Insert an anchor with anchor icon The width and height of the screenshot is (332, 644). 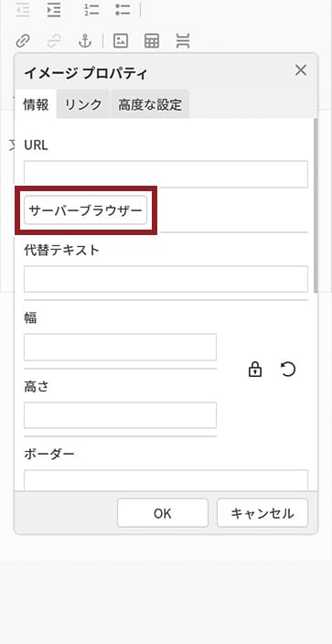click(85, 41)
